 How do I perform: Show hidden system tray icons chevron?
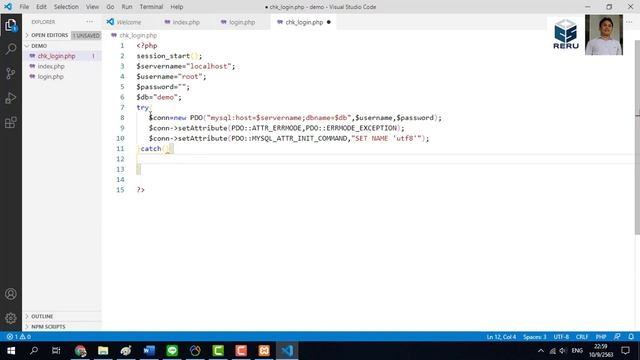pos(541,351)
